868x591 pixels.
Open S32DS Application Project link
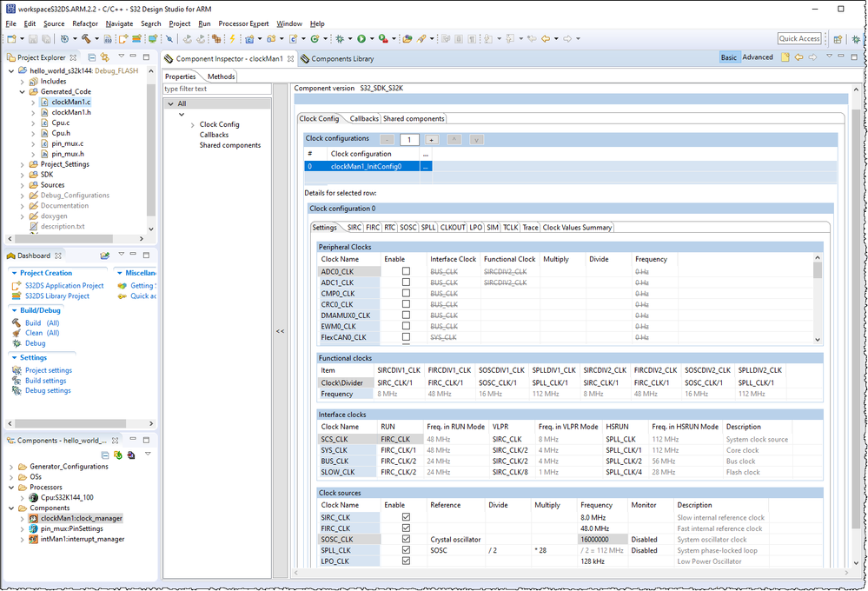click(x=64, y=286)
